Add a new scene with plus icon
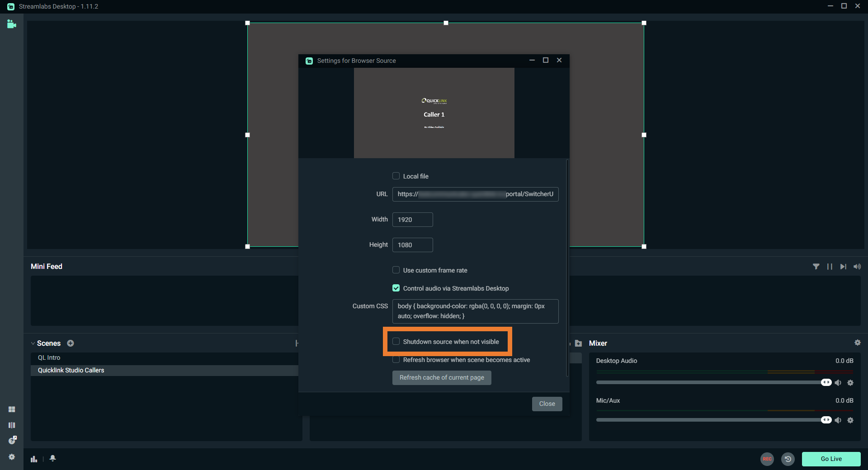Viewport: 868px width, 470px height. [71, 343]
